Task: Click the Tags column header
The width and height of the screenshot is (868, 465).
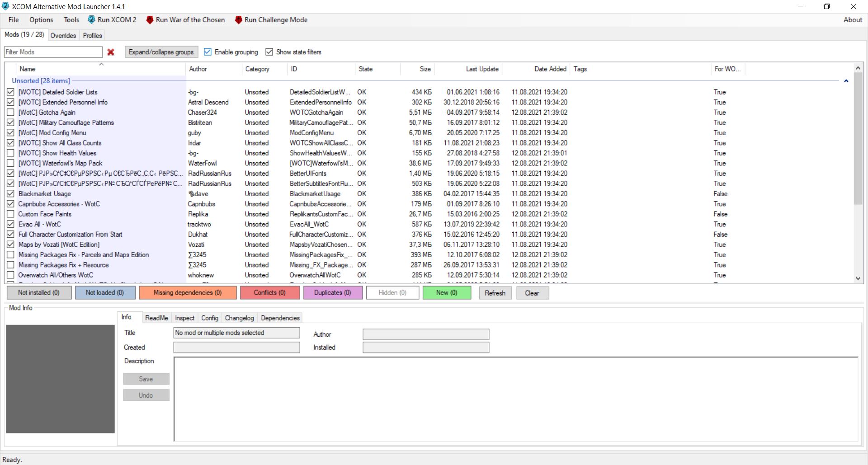Action: pos(640,69)
